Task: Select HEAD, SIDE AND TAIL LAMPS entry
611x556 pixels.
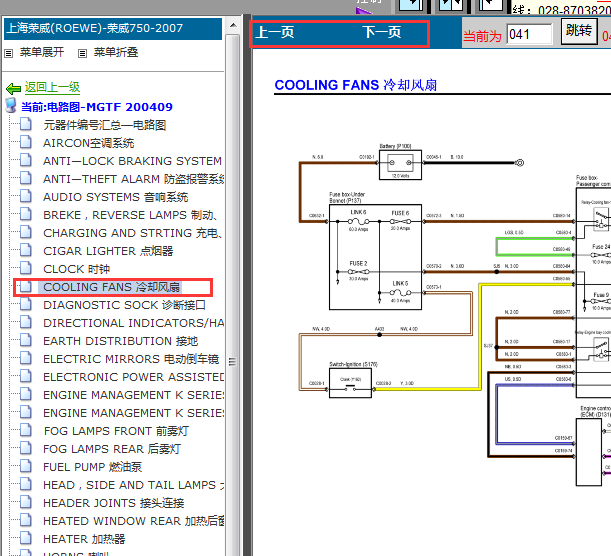Action: tap(134, 485)
